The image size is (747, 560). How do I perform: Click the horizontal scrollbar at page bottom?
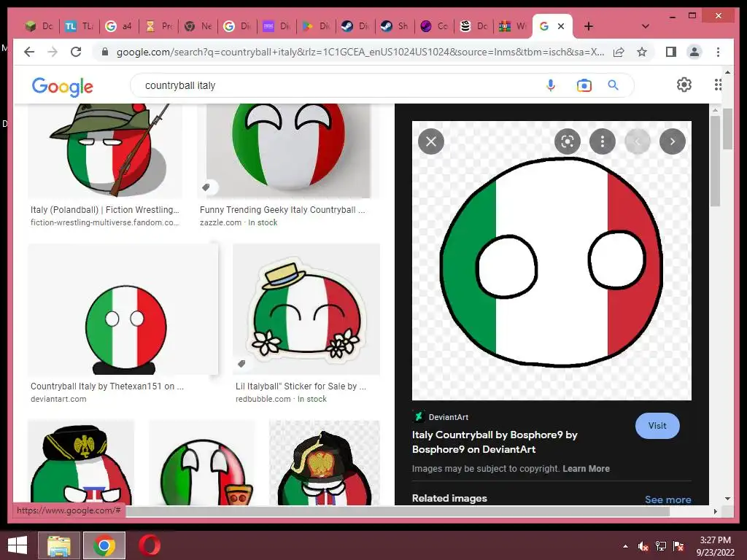(x=398, y=511)
